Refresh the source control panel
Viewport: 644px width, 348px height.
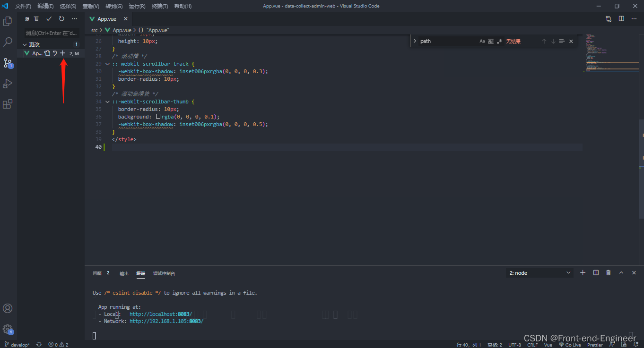pyautogui.click(x=61, y=19)
